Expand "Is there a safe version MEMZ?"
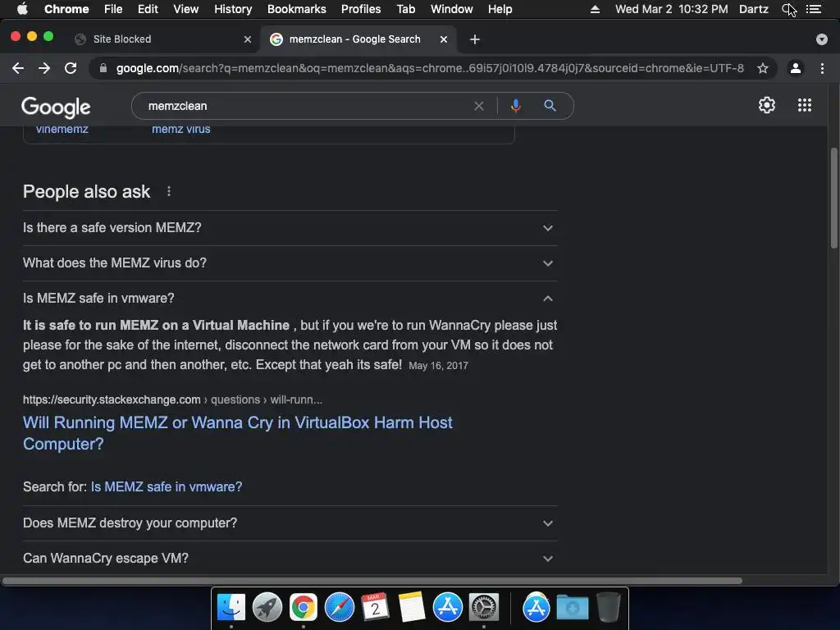 pos(290,228)
